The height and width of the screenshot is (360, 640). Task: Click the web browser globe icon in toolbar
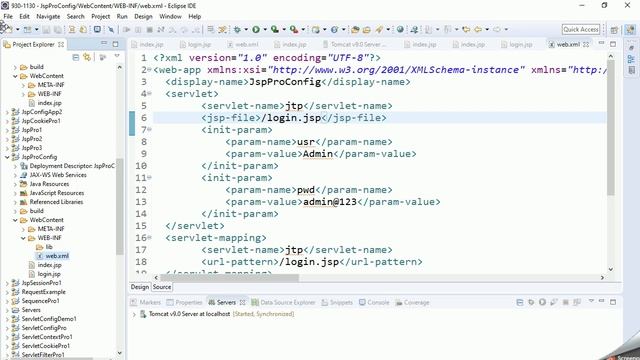point(400,29)
